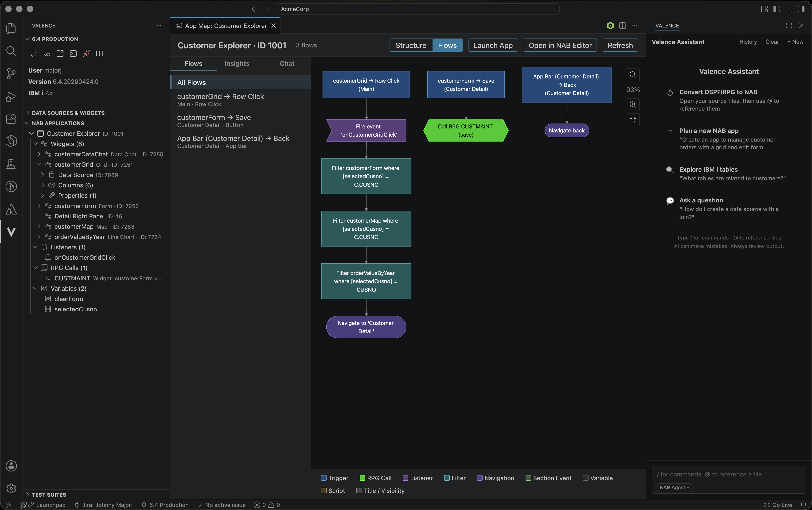Toggle the Title / Visibility legend filter
The image size is (812, 510).
pyautogui.click(x=380, y=491)
